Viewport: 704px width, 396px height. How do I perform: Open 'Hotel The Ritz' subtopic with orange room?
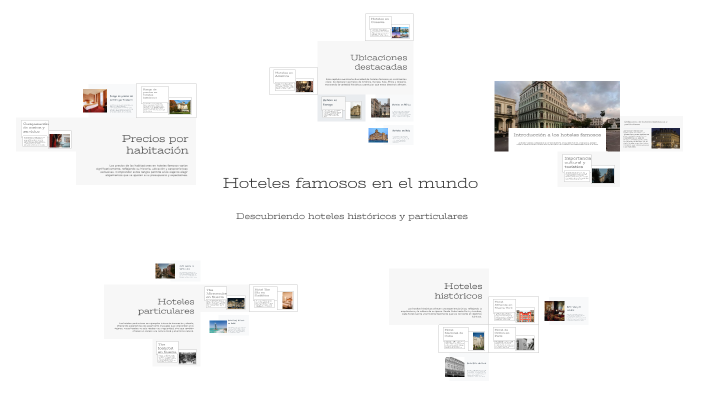tap(273, 298)
